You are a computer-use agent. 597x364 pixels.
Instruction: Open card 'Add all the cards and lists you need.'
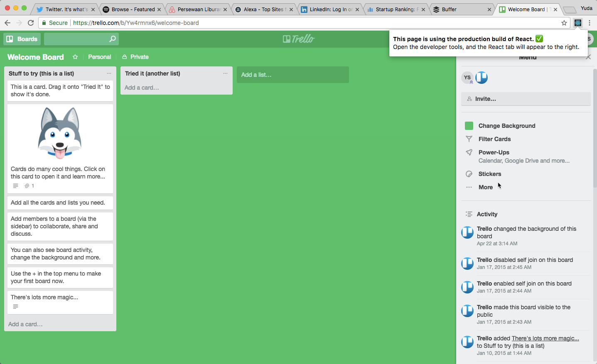click(60, 203)
